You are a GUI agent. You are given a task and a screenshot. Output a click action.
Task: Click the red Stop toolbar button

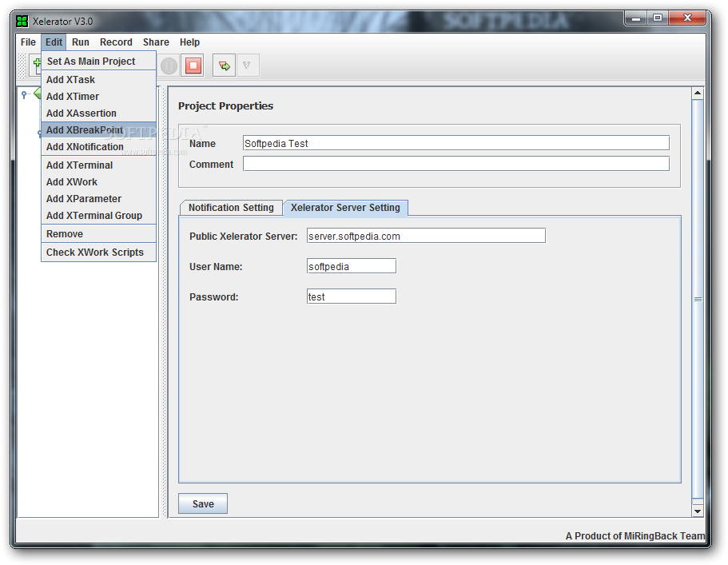pos(193,66)
